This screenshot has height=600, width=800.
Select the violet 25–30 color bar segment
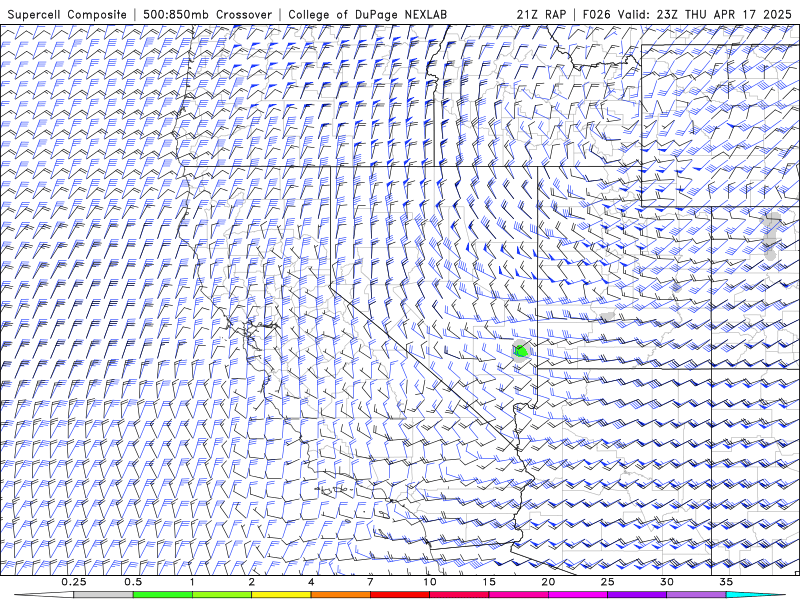pyautogui.click(x=637, y=595)
